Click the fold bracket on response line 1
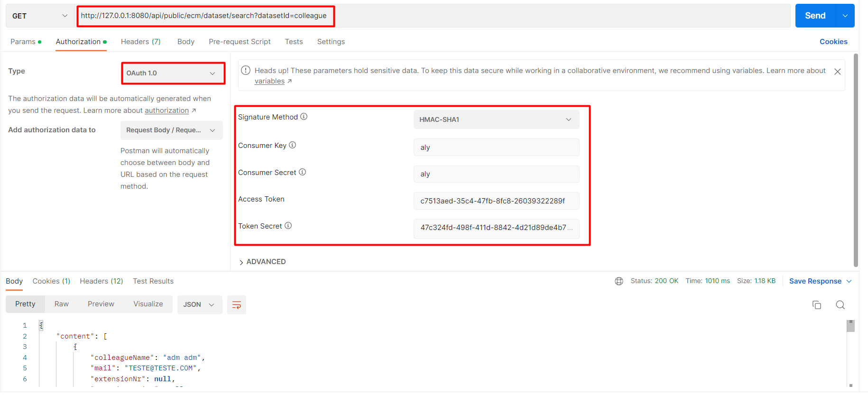This screenshot has width=868, height=395. 41,325
